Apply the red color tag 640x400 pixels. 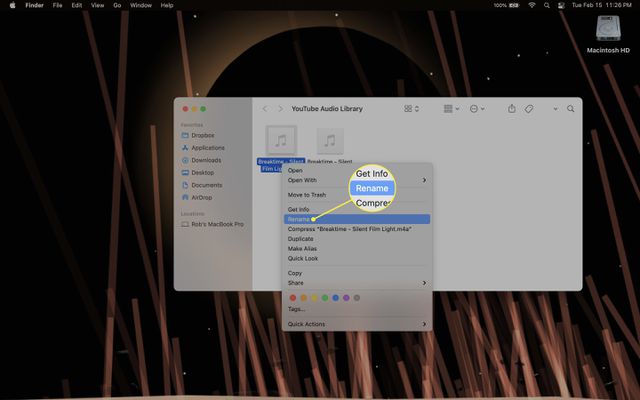[x=293, y=297]
